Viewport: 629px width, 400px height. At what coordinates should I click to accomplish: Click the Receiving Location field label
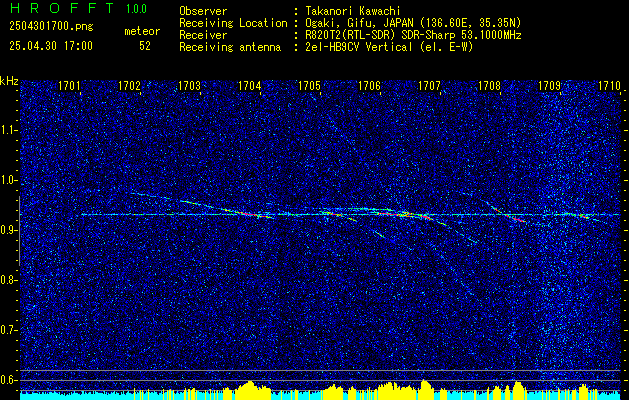coord(233,23)
